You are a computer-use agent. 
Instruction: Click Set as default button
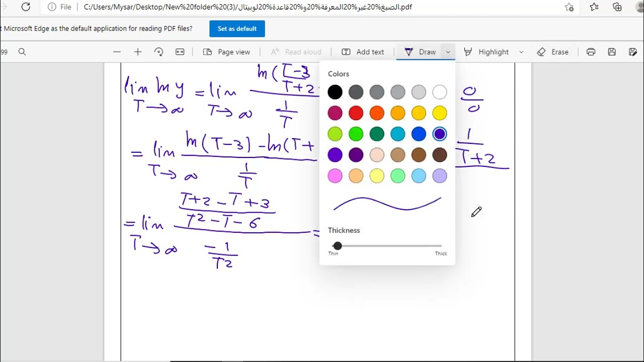click(x=237, y=29)
